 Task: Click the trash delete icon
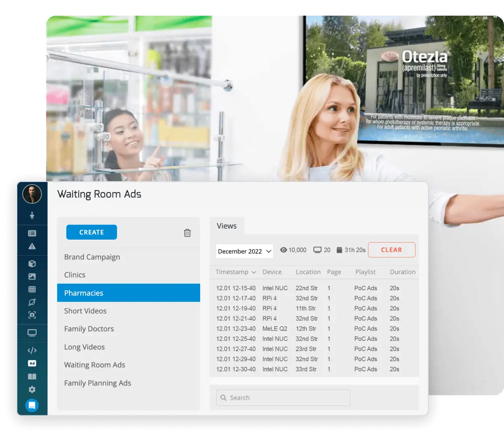click(x=187, y=233)
